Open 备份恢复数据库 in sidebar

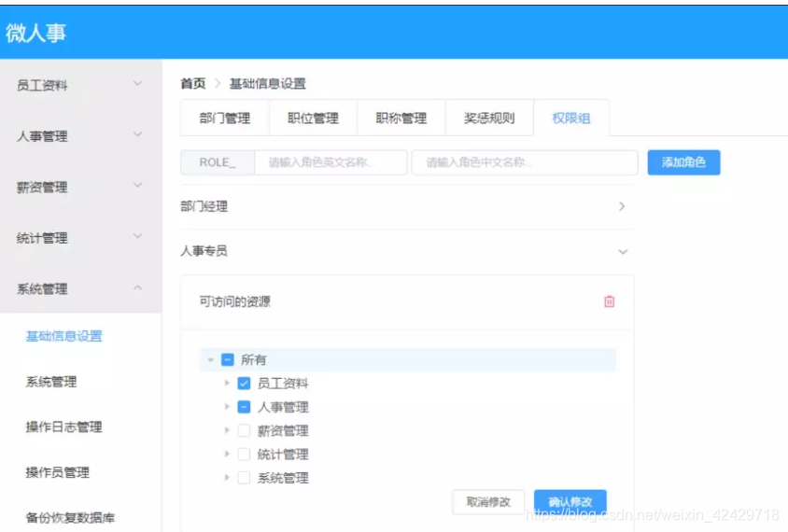(70, 517)
